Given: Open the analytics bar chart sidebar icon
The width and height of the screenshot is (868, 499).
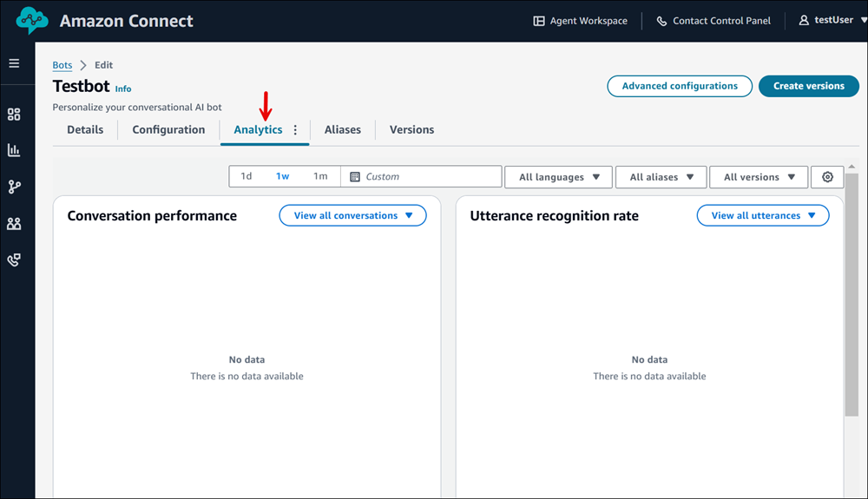Looking at the screenshot, I should point(14,150).
